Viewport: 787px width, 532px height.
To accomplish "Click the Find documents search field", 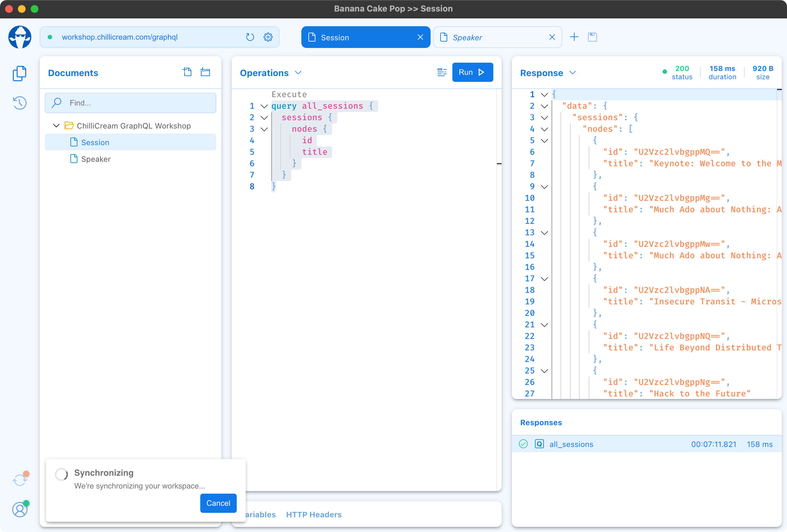I will [x=135, y=103].
